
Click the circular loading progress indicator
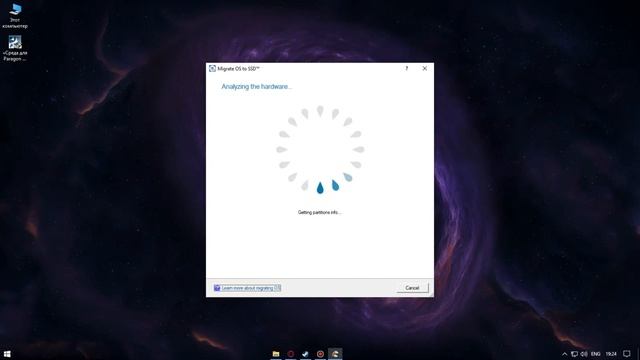point(320,149)
